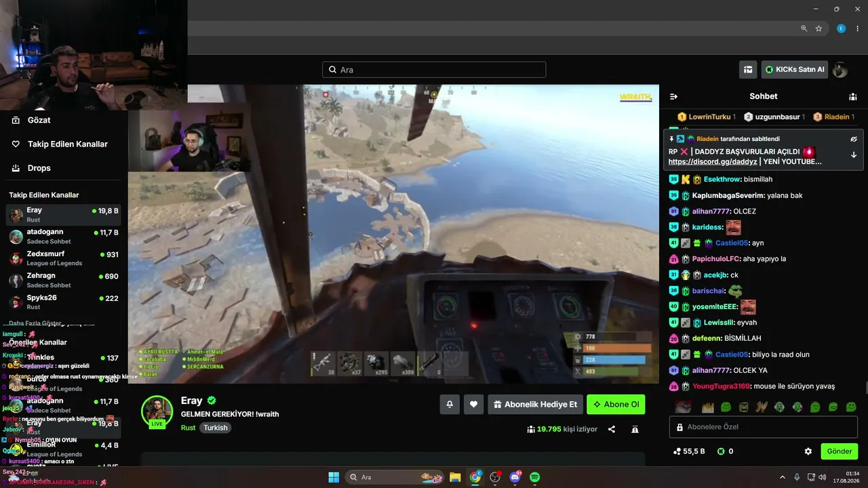The height and width of the screenshot is (488, 868).
Task: Show hidden system tray icons
Action: click(x=783, y=477)
